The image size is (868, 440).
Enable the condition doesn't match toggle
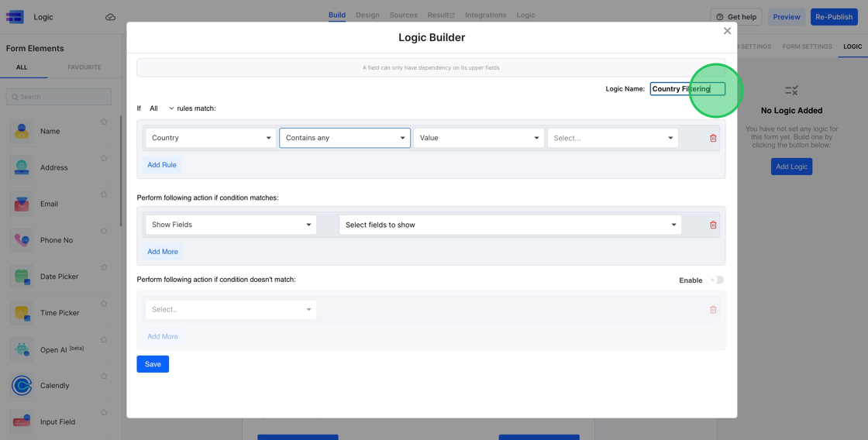(717, 280)
